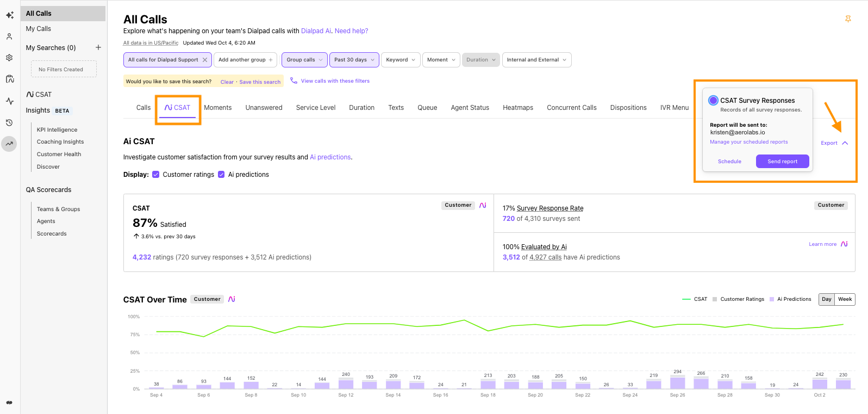Click the purple CSAT Survey Responses icon
This screenshot has height=414, width=868.
click(713, 101)
